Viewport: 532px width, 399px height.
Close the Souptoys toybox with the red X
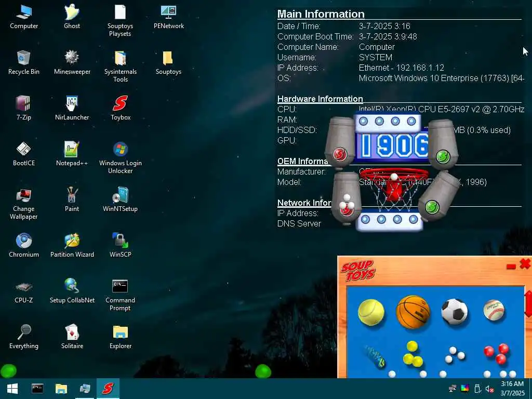tap(525, 263)
